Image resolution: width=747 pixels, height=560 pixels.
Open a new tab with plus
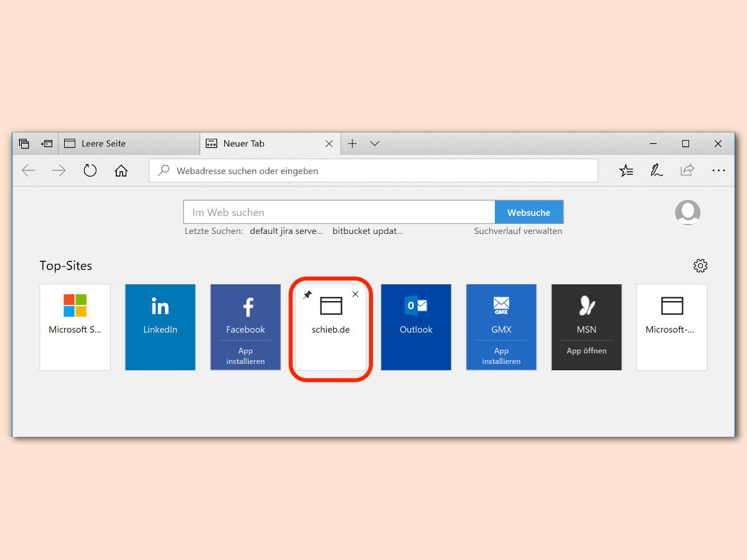click(352, 144)
